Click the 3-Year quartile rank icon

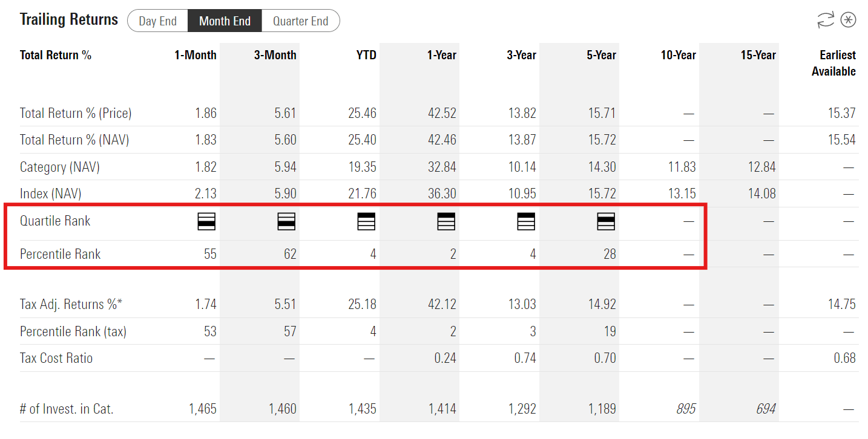526,221
